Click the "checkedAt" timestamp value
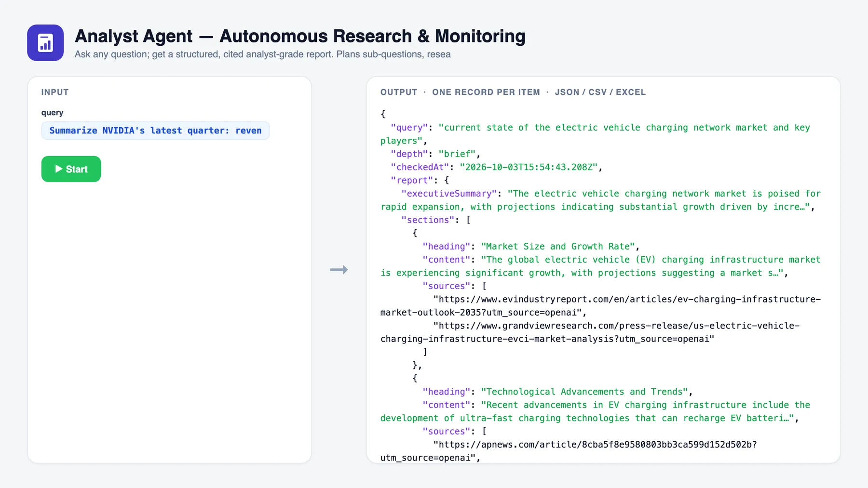The image size is (868, 488). coord(529,167)
